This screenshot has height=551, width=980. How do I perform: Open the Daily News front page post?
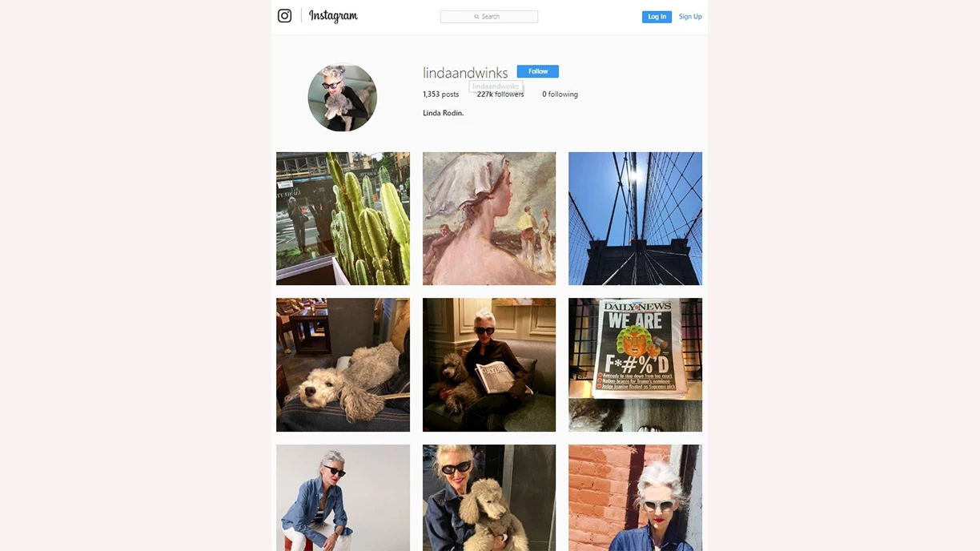pos(635,365)
